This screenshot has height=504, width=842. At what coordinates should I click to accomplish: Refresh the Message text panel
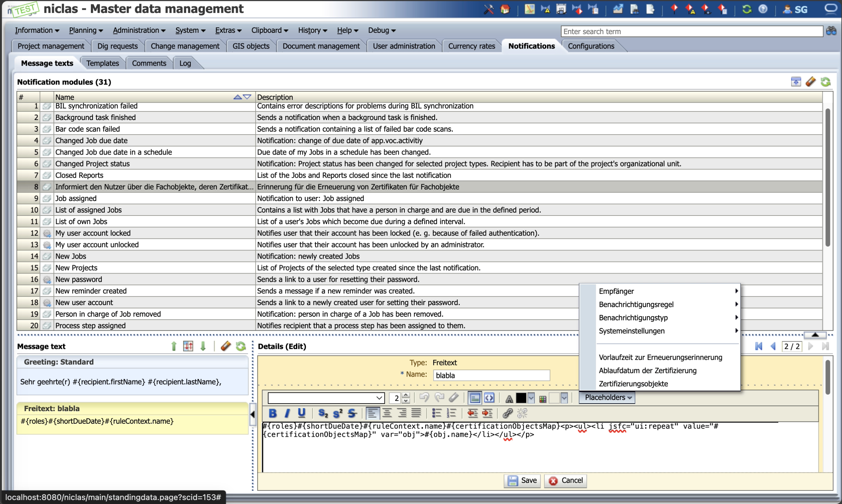coord(241,346)
